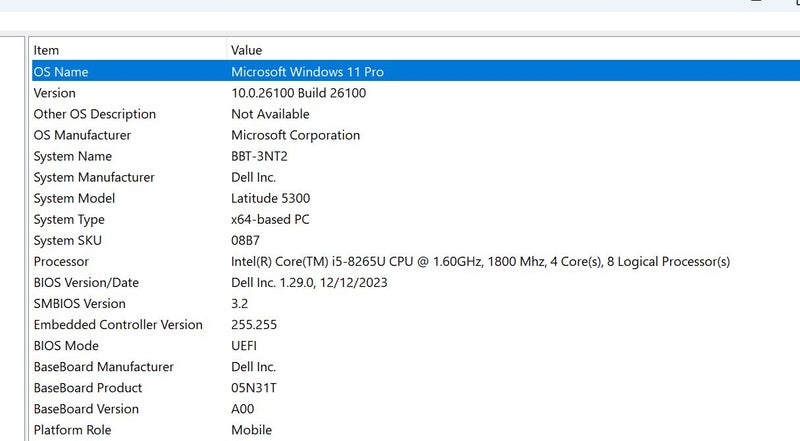
Task: Select the BIOS Version/Date item
Action: click(x=86, y=282)
